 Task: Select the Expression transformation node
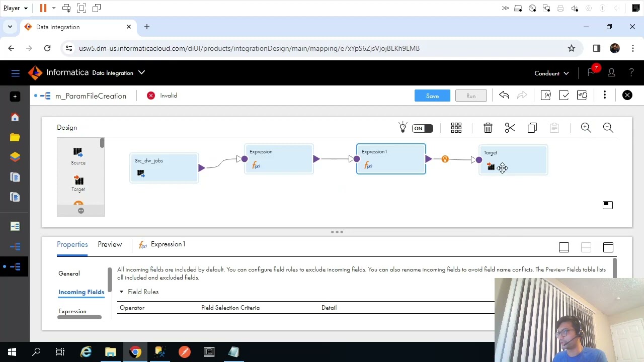click(x=279, y=159)
